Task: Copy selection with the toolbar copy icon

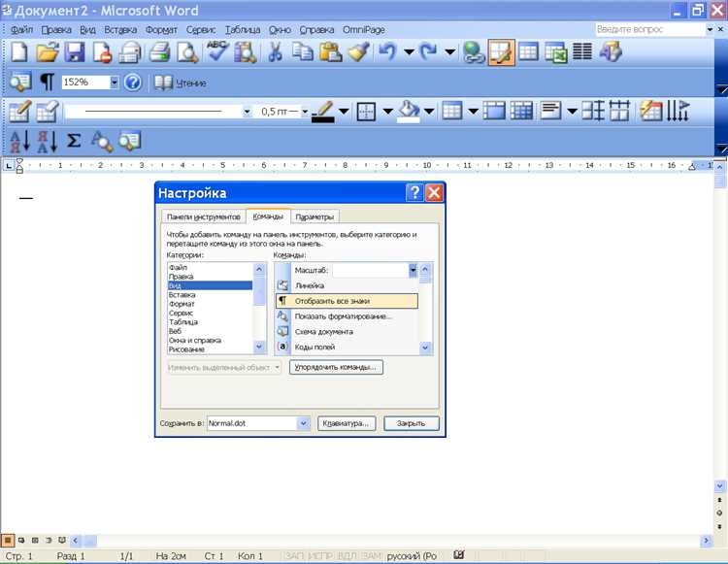Action: [302, 52]
